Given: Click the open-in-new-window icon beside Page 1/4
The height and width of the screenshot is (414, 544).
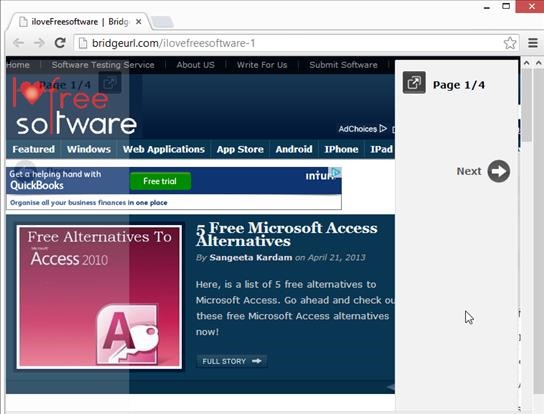Looking at the screenshot, I should point(414,83).
